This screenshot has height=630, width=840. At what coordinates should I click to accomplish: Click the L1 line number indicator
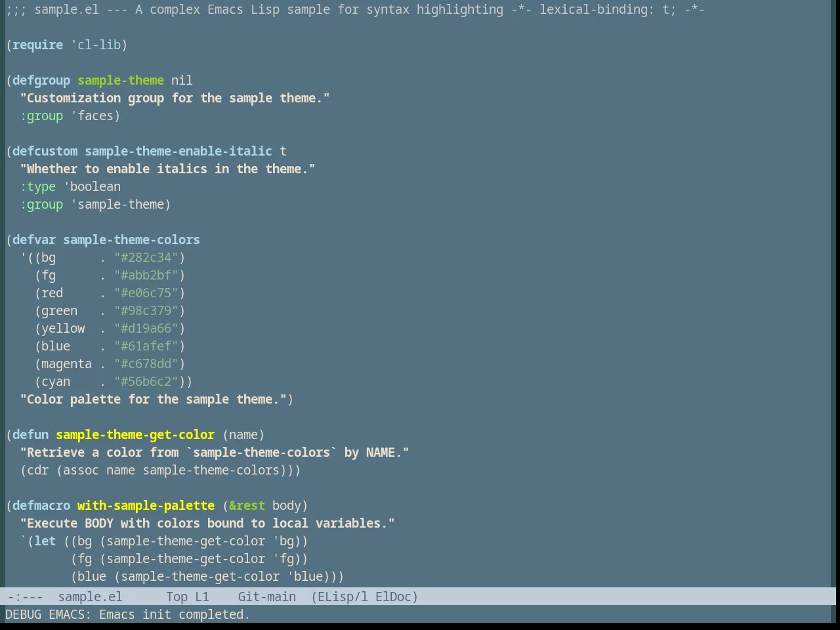(x=201, y=597)
